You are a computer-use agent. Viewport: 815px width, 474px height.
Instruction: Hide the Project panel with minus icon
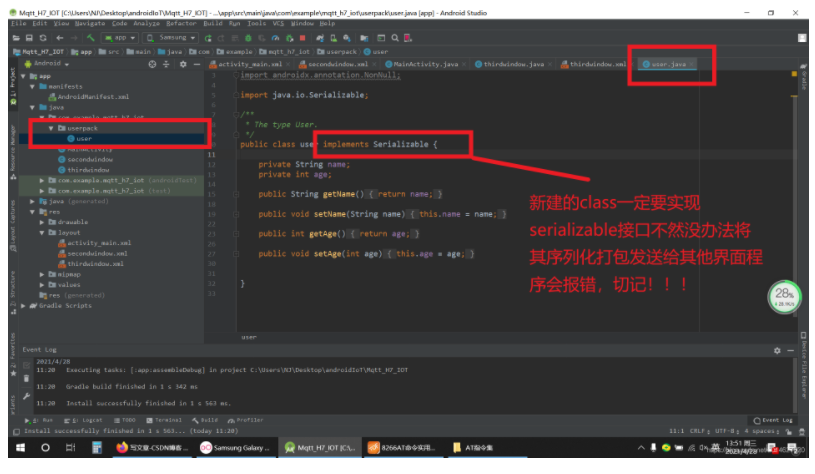click(196, 64)
